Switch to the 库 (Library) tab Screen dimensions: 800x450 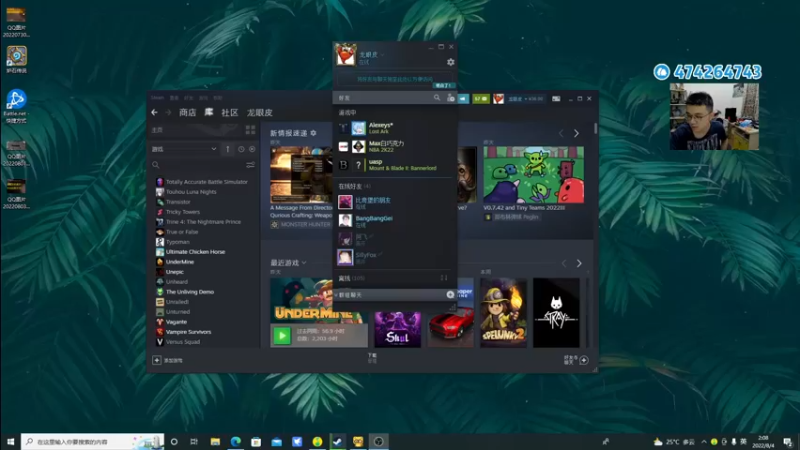[x=209, y=112]
